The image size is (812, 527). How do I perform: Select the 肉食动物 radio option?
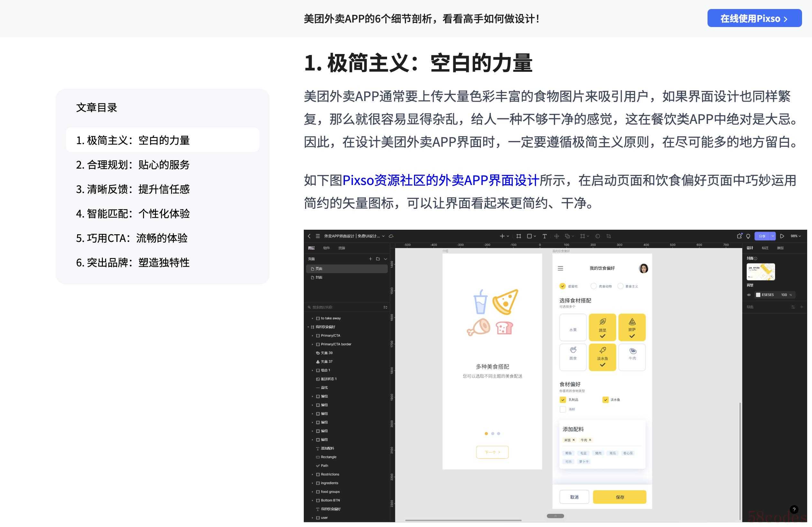593,286
